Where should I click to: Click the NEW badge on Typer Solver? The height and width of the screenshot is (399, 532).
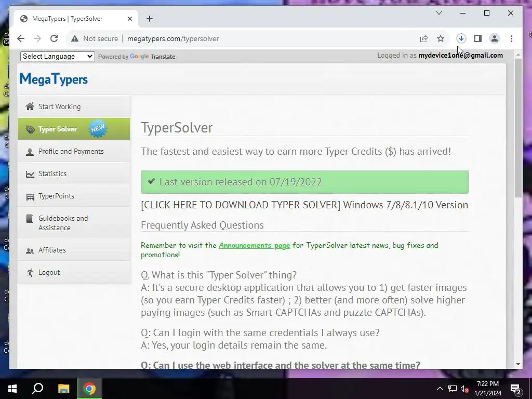(98, 129)
